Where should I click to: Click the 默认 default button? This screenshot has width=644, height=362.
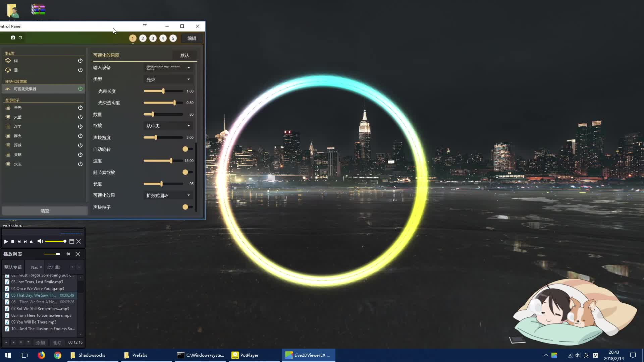click(x=184, y=55)
